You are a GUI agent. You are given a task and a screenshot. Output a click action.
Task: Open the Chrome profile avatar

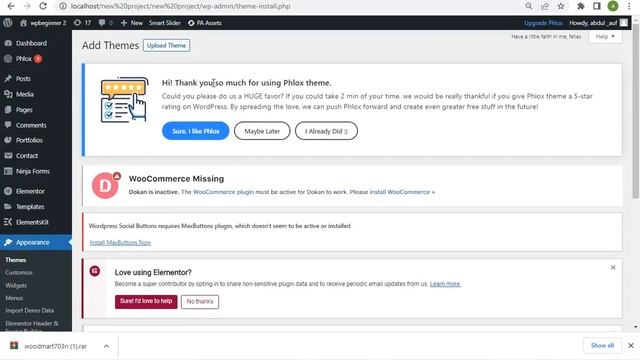pyautogui.click(x=613, y=6)
